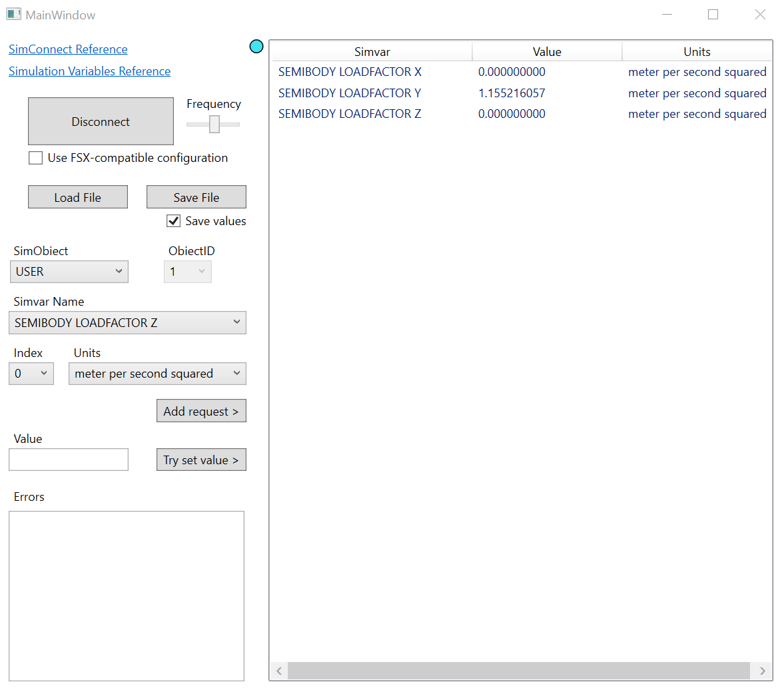This screenshot has width=784, height=690.
Task: Click the Value column header
Action: 547,52
